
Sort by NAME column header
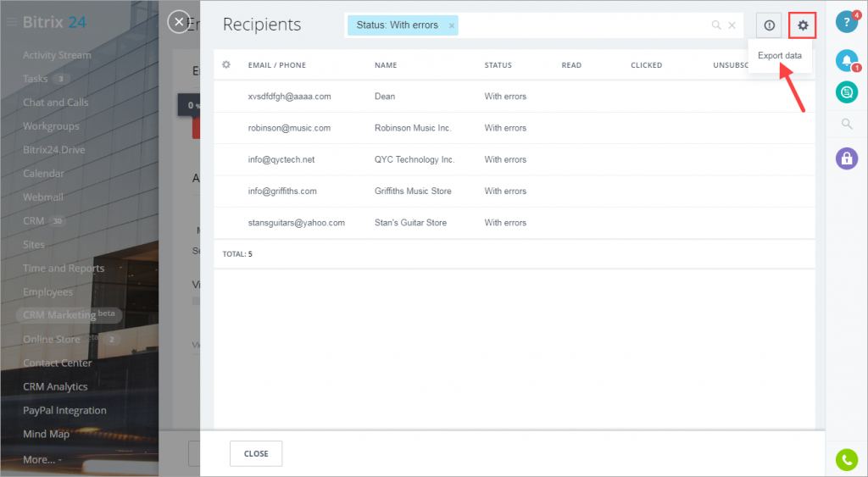click(386, 65)
